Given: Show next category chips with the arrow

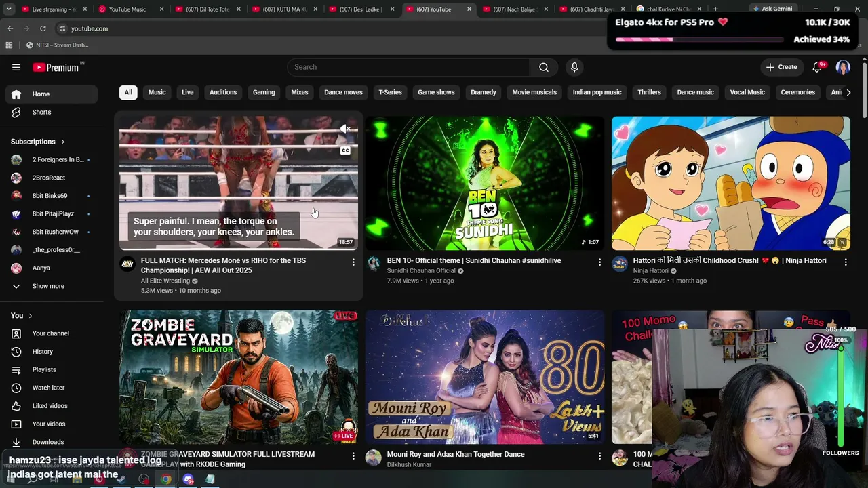Looking at the screenshot, I should click(848, 92).
